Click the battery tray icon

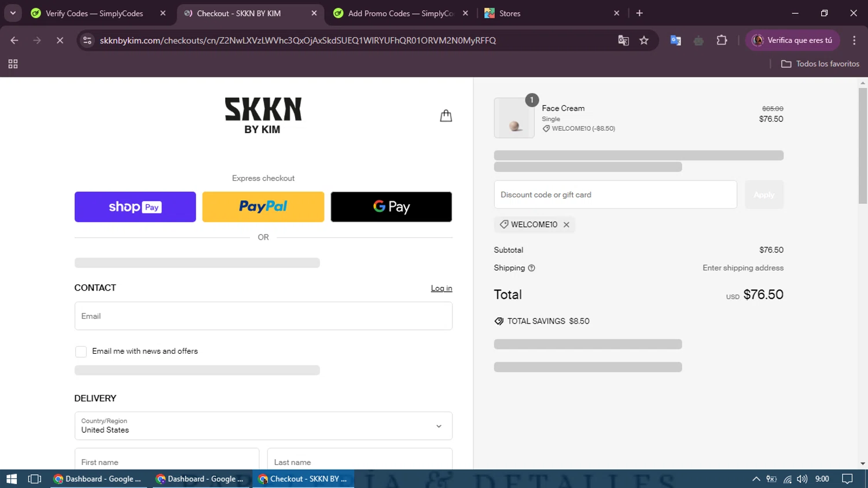tap(771, 479)
